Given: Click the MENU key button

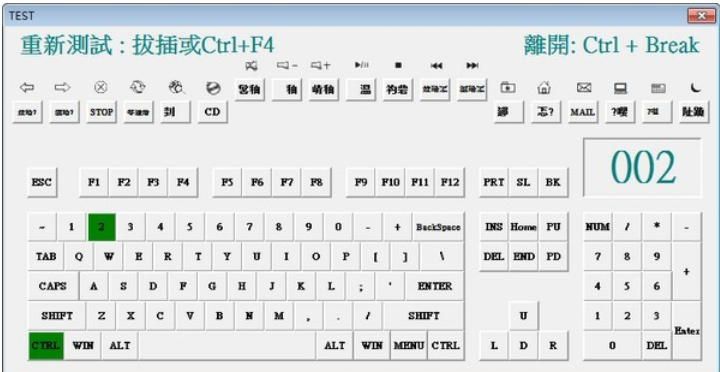Looking at the screenshot, I should coord(409,346).
